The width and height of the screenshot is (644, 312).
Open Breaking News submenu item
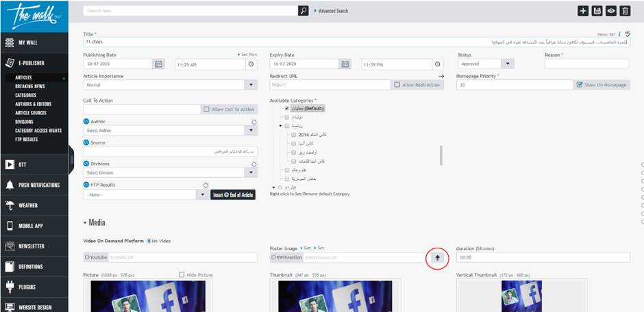click(x=30, y=86)
